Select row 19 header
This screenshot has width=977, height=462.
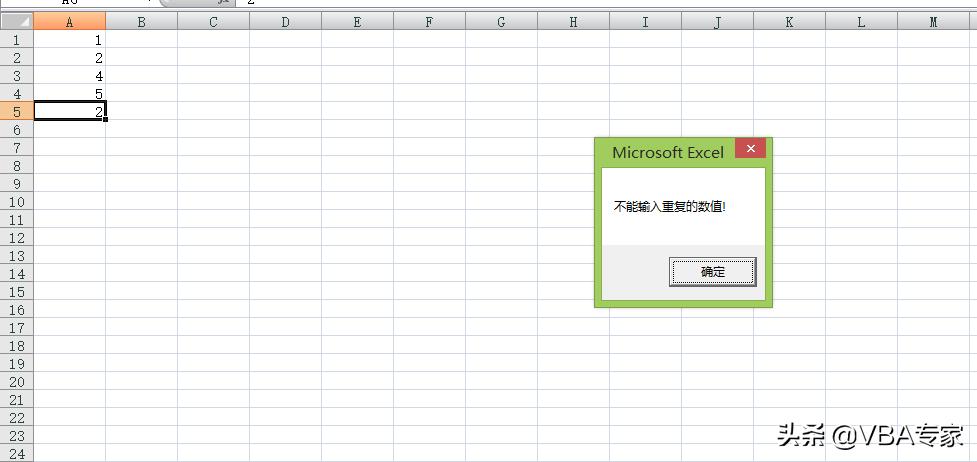17,364
